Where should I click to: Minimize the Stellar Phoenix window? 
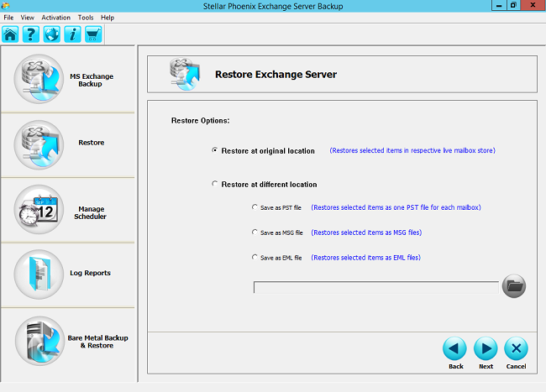[499, 5]
